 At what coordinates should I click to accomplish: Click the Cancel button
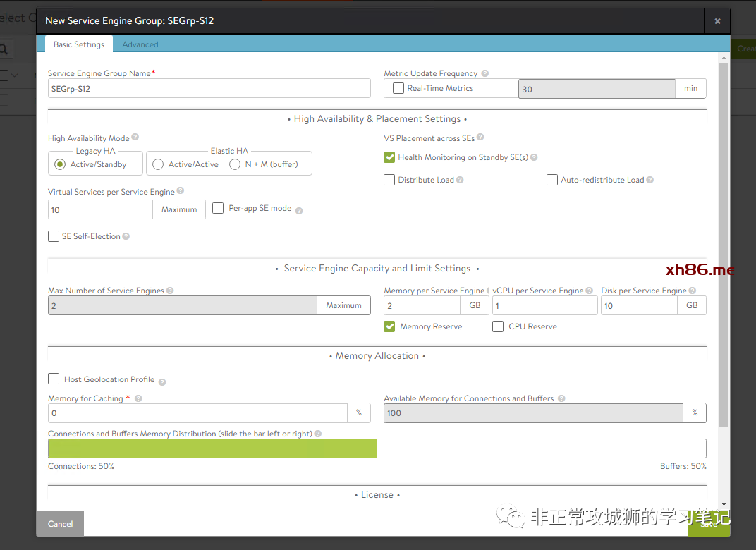60,524
